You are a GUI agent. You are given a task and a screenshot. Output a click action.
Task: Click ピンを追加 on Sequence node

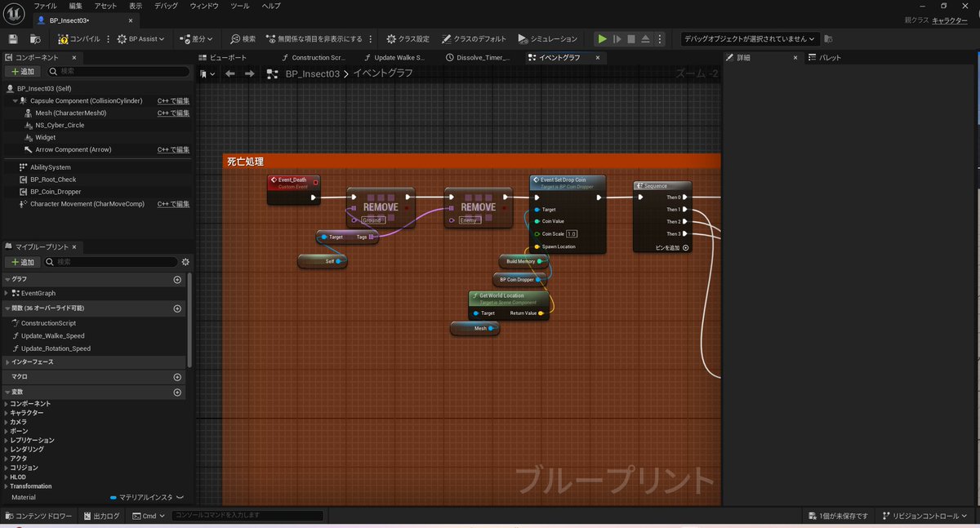point(672,247)
